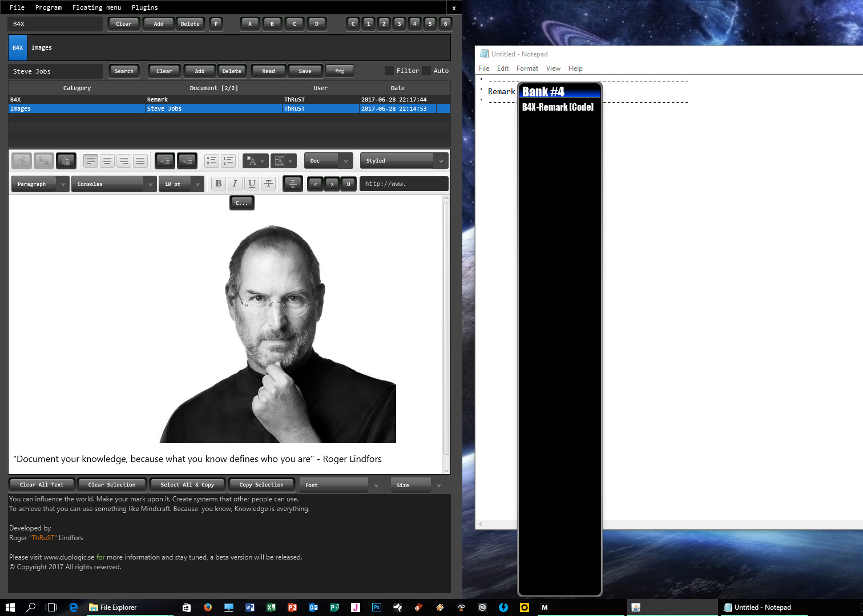Click the Save document button
The width and height of the screenshot is (863, 616).
(x=305, y=71)
